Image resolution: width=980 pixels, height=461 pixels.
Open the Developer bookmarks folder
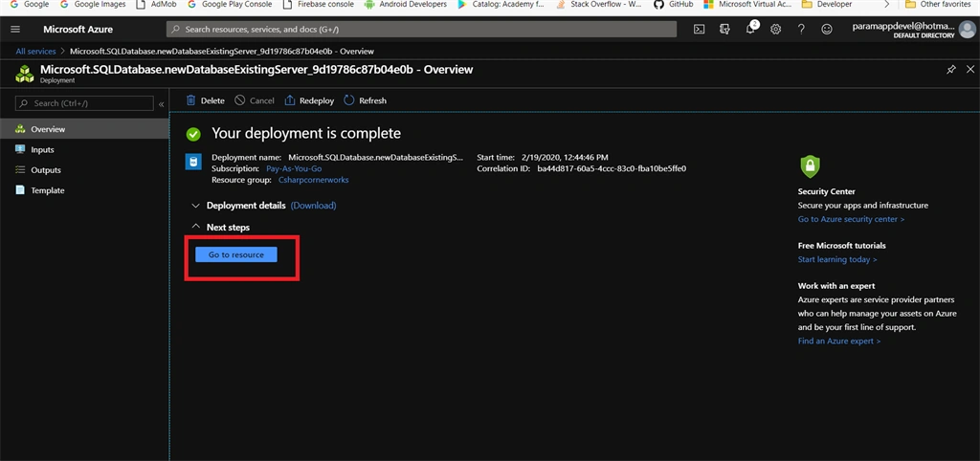(x=827, y=5)
